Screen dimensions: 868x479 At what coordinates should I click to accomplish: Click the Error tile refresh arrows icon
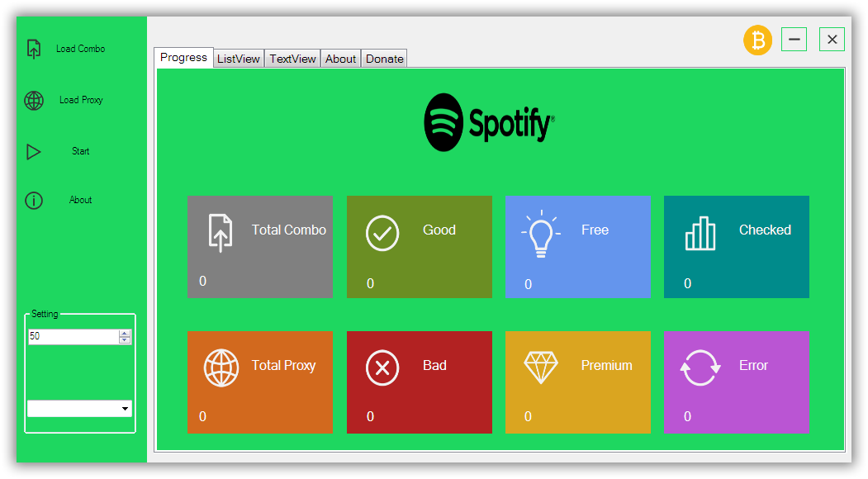pyautogui.click(x=700, y=368)
